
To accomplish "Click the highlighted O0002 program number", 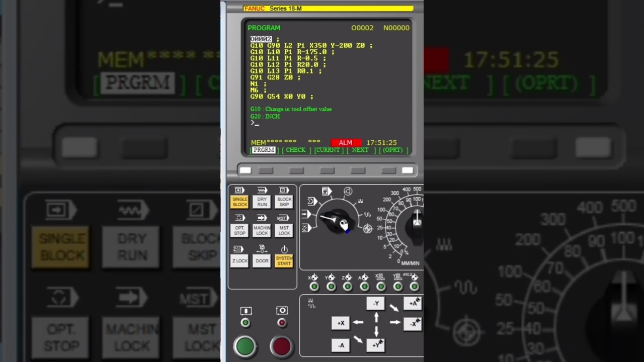I will coord(261,39).
